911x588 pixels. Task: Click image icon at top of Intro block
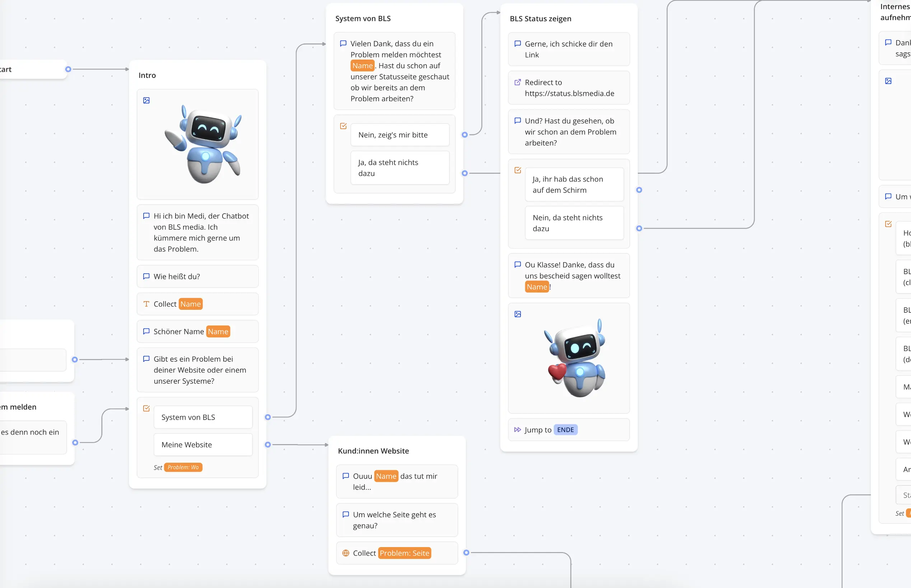tap(147, 100)
